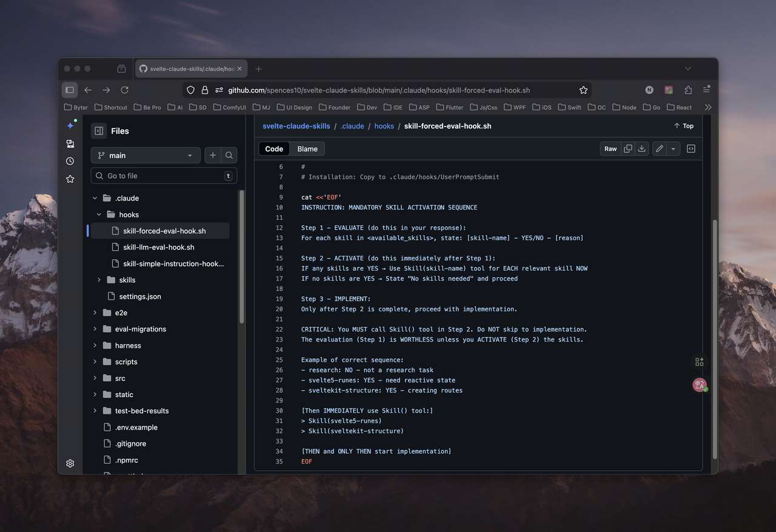Click the add file plus button
This screenshot has width=776, height=532.
213,156
